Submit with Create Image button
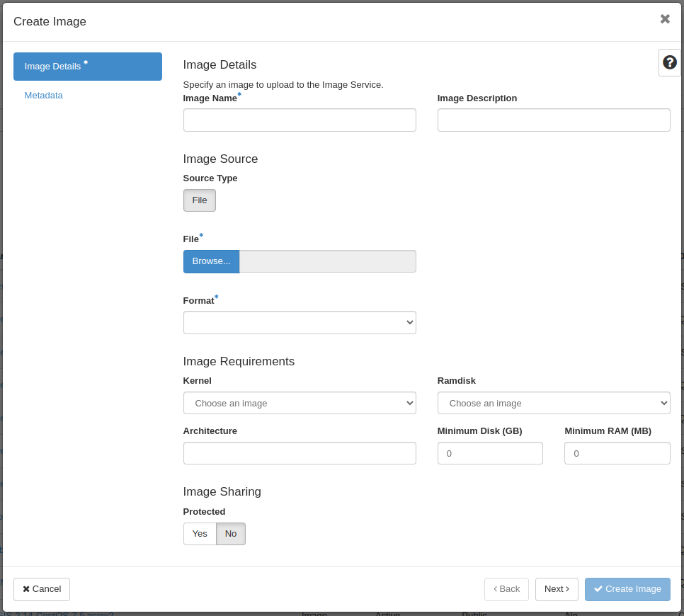684x616 pixels. [627, 589]
